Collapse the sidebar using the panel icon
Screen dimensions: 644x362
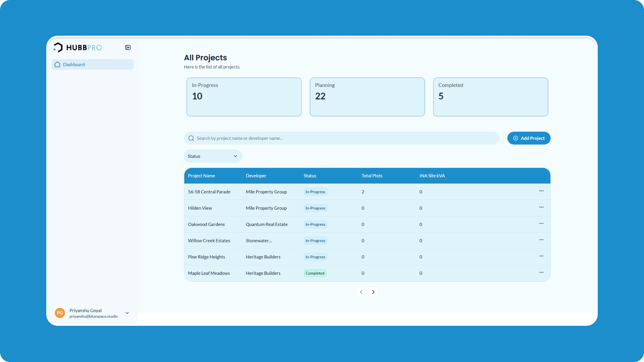(x=127, y=47)
